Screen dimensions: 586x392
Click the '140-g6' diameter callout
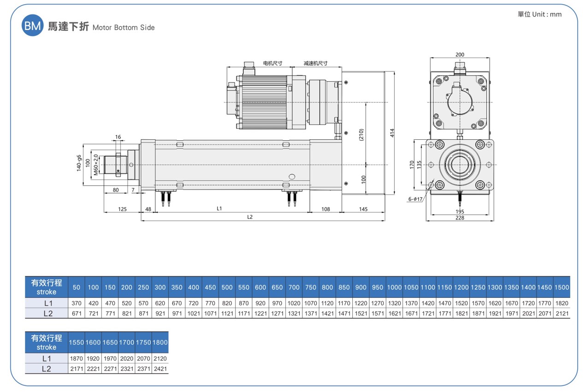tap(79, 163)
